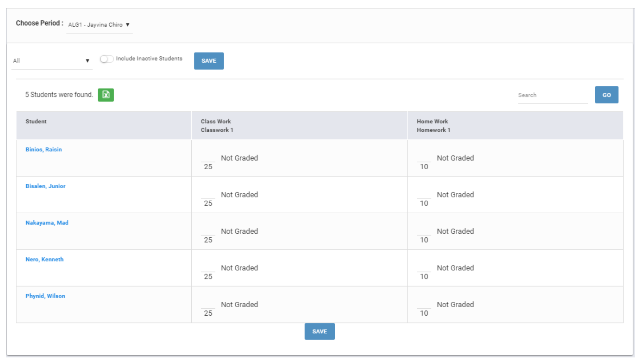Open student Nero, Kenneth link
Image resolution: width=644 pixels, height=364 pixels.
tap(44, 260)
